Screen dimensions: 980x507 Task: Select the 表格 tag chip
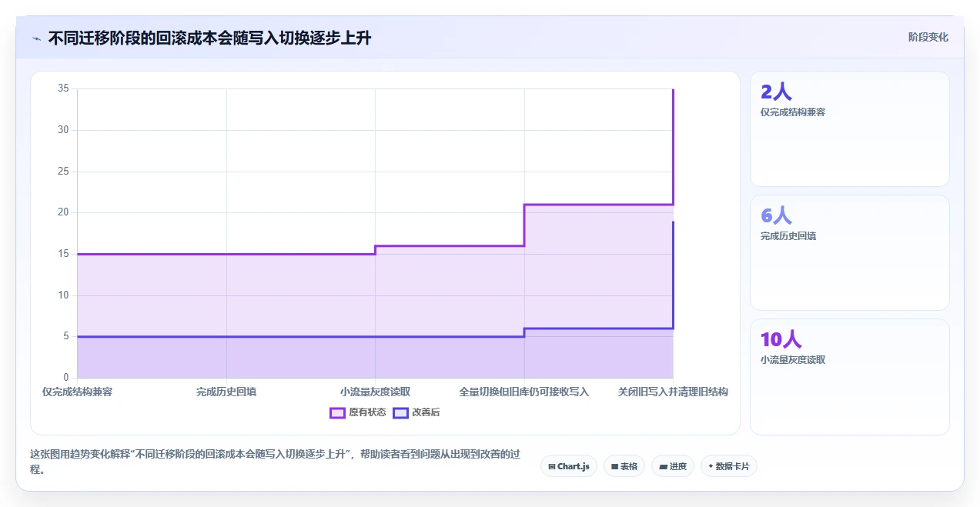pyautogui.click(x=624, y=466)
